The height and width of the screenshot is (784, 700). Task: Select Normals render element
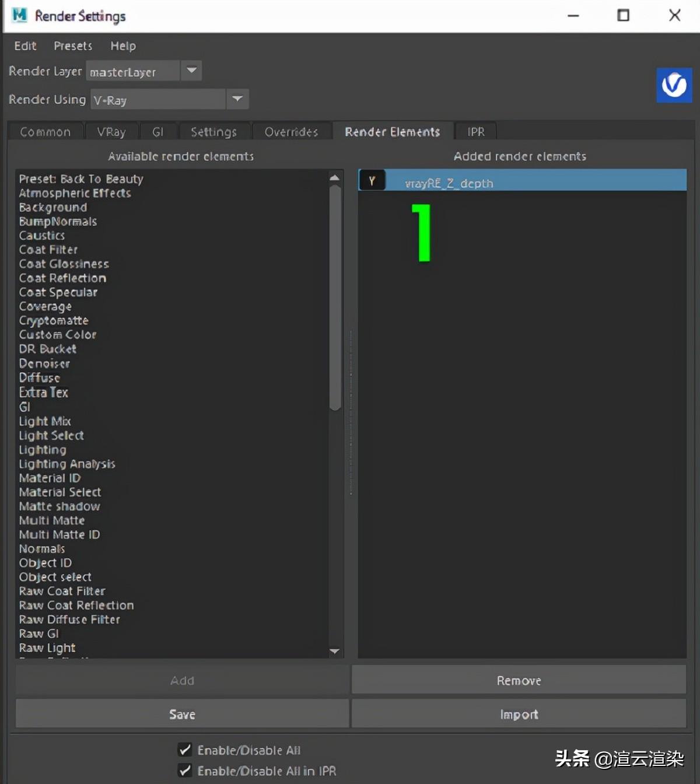(x=41, y=549)
